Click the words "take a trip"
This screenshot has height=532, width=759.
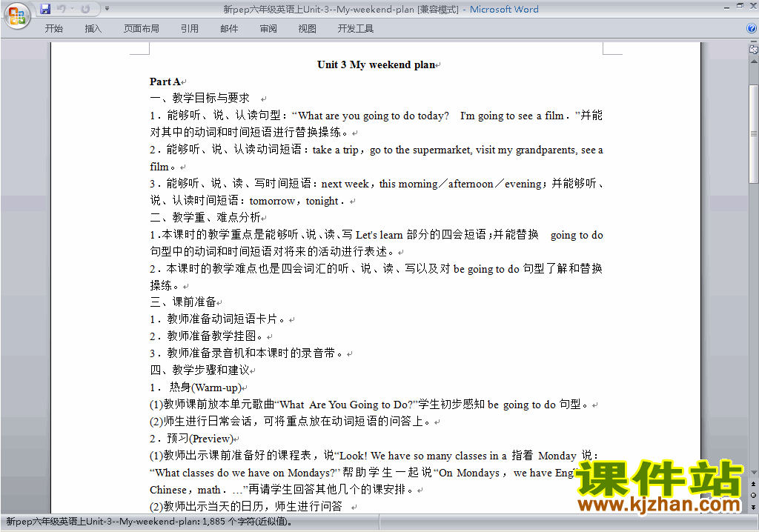pos(336,150)
